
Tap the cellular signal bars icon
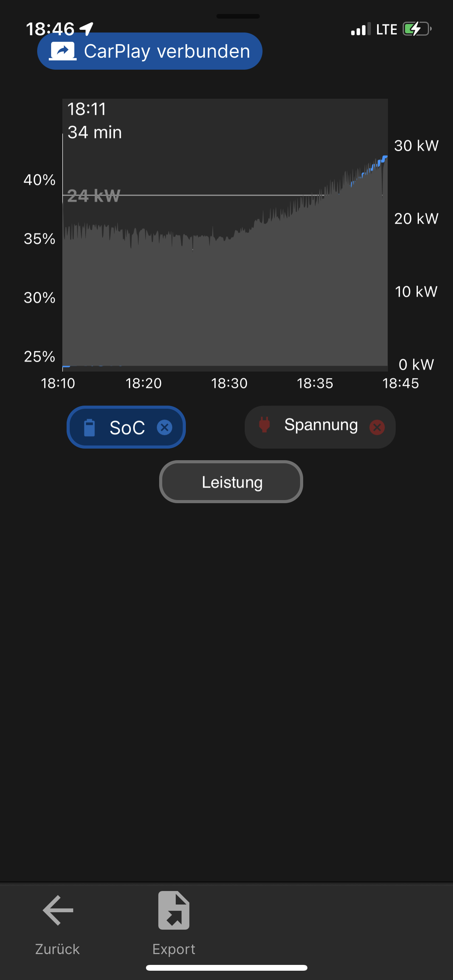click(360, 29)
